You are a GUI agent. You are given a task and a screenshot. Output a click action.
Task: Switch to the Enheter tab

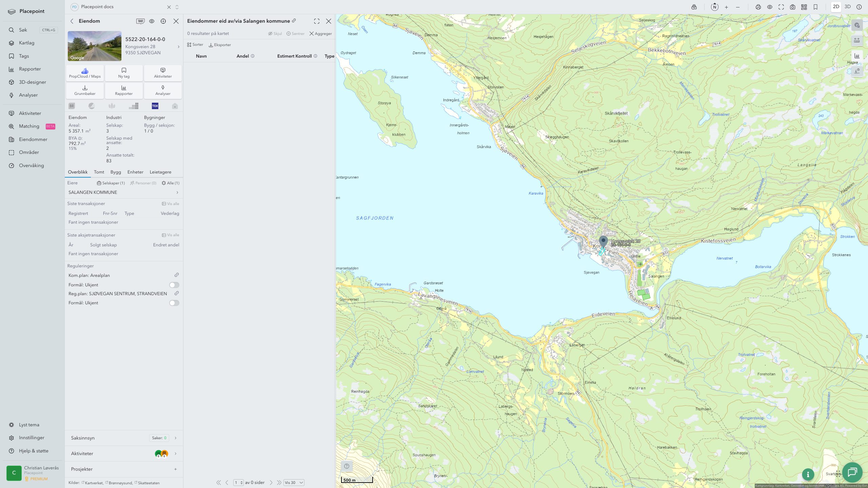coord(135,172)
